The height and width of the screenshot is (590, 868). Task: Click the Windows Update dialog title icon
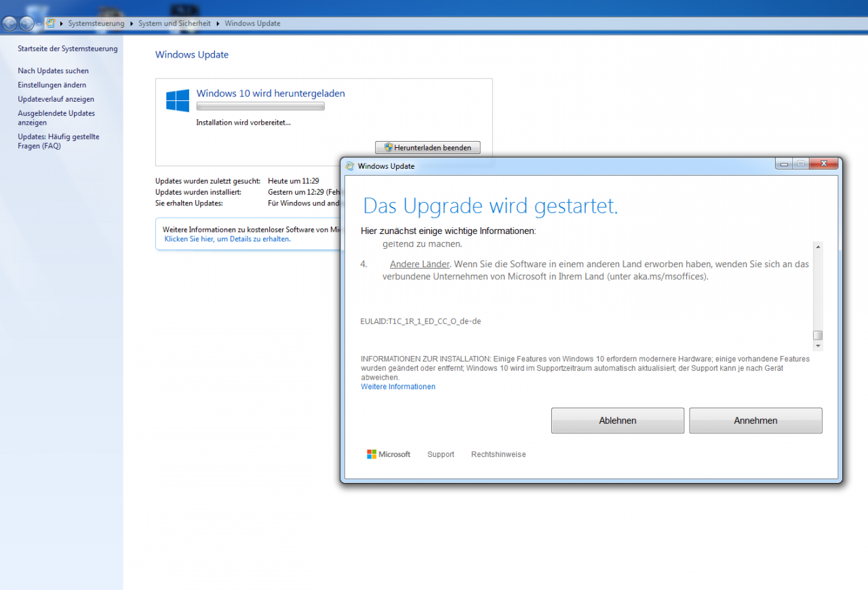350,165
